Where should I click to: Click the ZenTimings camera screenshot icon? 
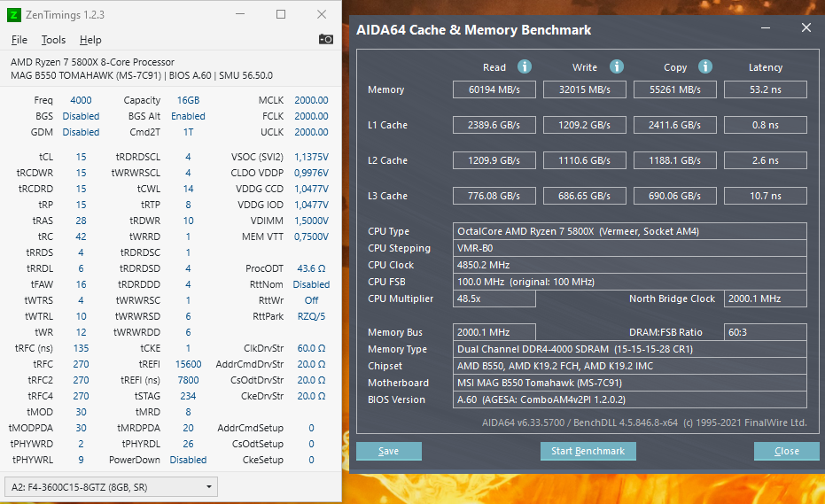coord(326,40)
